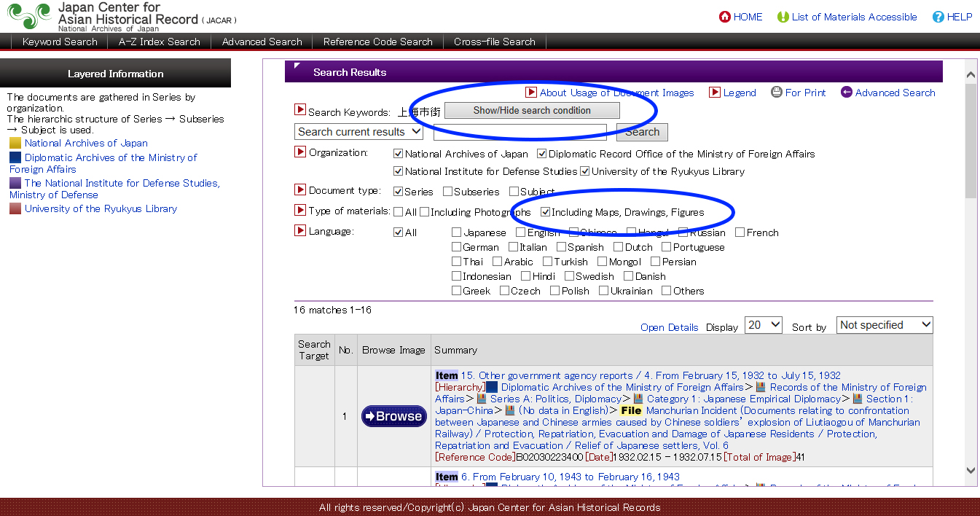Open the Cross-file Search tab
Image resolution: width=980 pixels, height=516 pixels.
point(495,42)
